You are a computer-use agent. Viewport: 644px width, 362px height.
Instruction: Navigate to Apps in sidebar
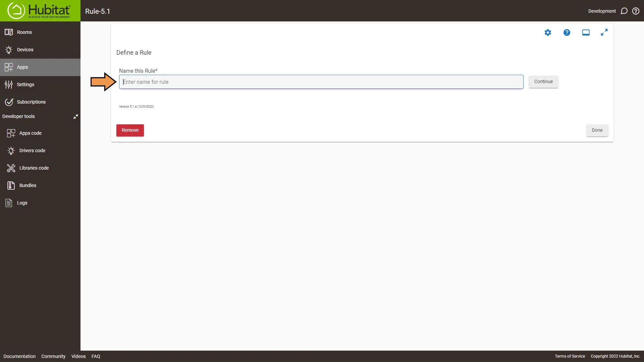tap(22, 67)
